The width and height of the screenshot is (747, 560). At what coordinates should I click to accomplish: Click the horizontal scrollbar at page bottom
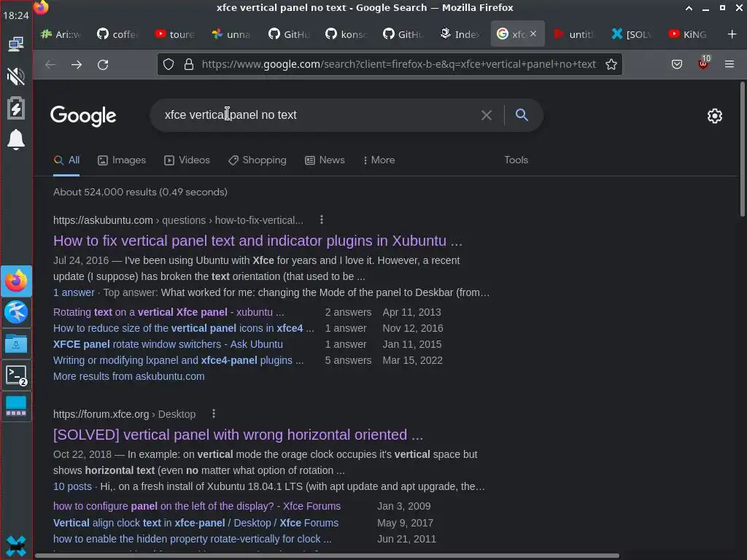(x=328, y=555)
